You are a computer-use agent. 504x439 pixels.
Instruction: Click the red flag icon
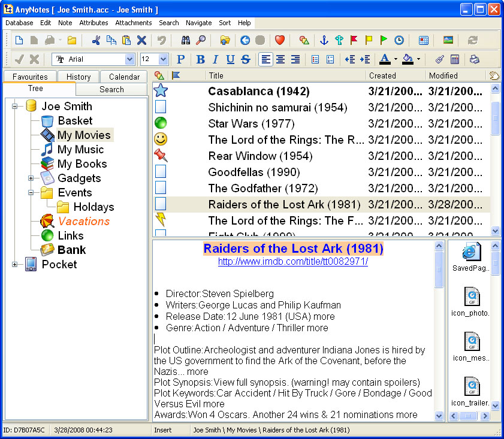tap(354, 40)
